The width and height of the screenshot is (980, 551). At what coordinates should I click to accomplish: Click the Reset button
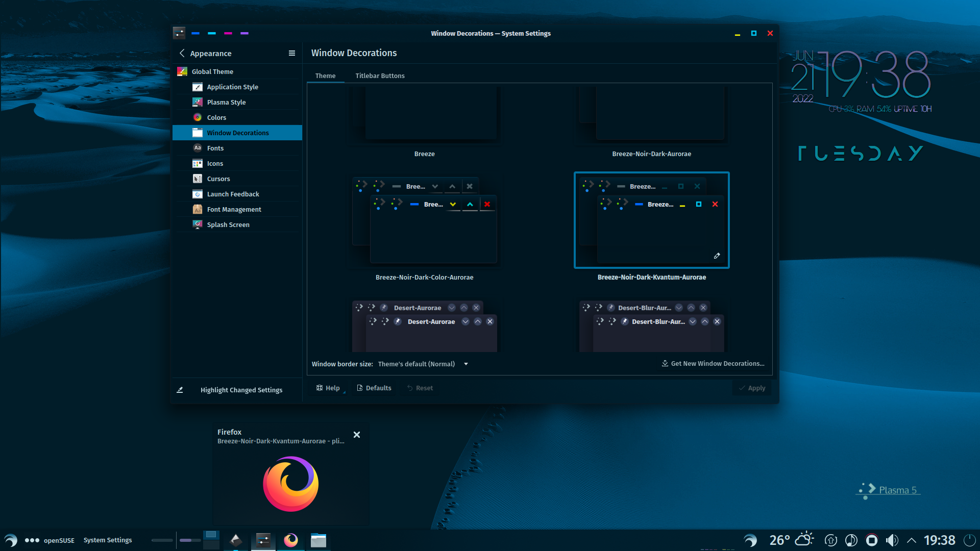tap(420, 388)
